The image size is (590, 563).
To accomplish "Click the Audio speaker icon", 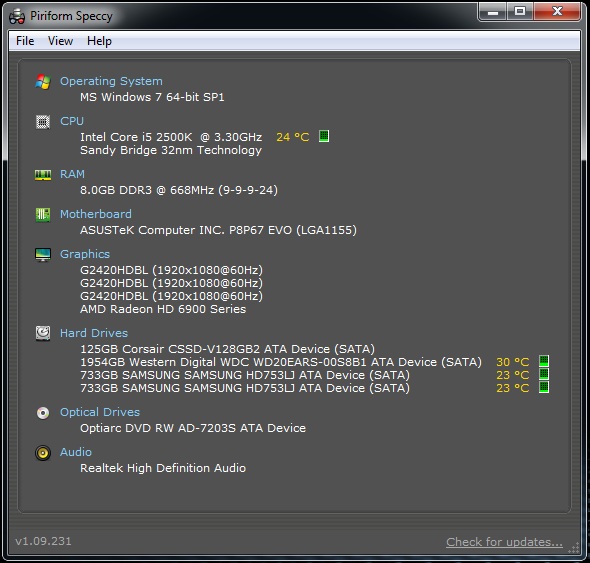I will [x=43, y=453].
